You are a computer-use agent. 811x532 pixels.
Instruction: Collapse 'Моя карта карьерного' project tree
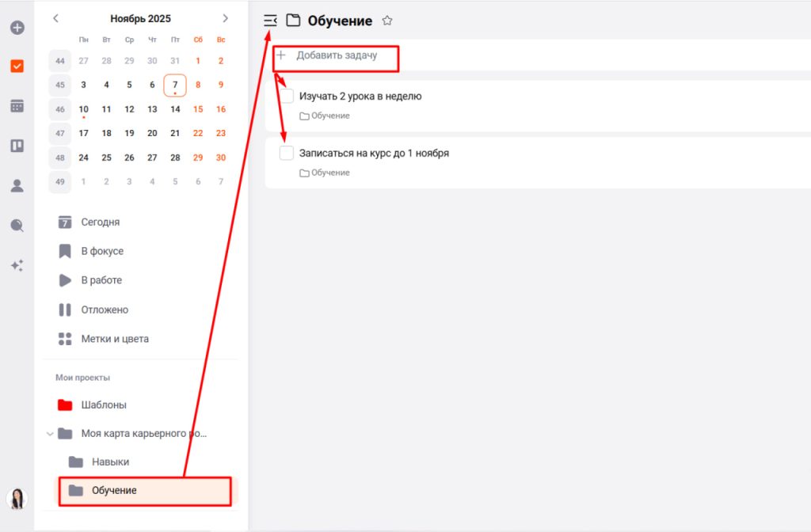(x=51, y=434)
